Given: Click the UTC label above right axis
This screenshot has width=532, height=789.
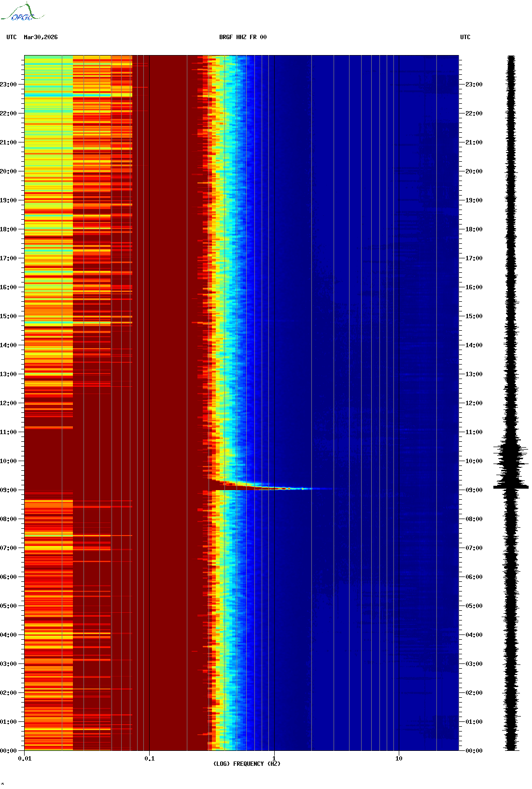Looking at the screenshot, I should [465, 37].
